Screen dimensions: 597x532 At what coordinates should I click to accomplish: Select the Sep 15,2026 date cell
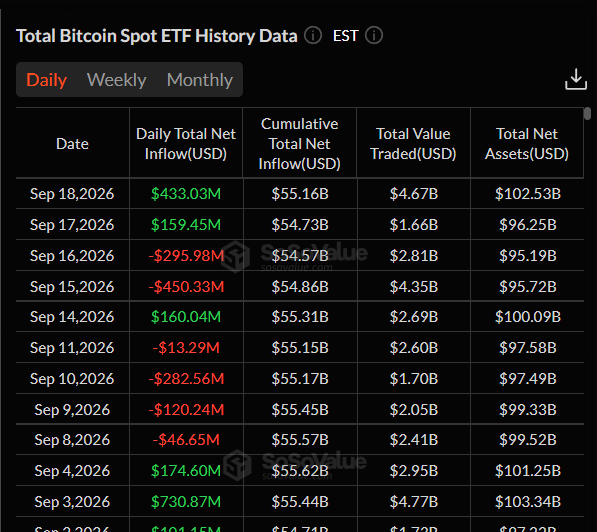(x=72, y=286)
